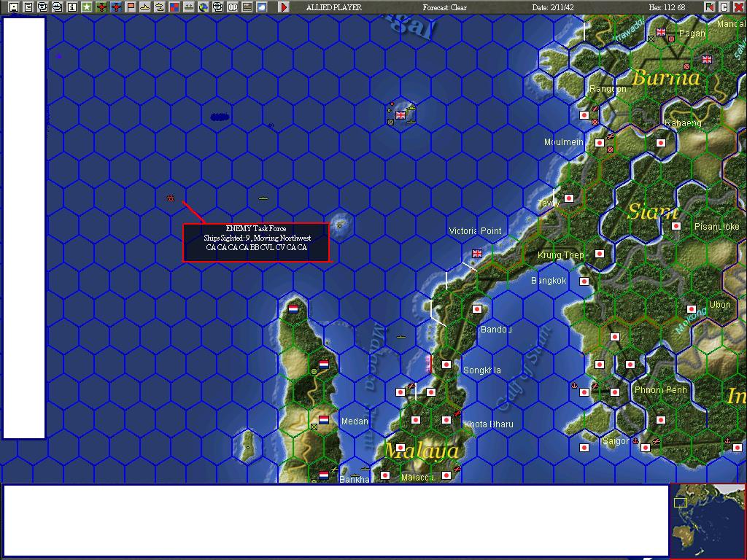Viewport: 747px width, 560px height.
Task: Click the OP toolbar icon
Action: (x=233, y=7)
